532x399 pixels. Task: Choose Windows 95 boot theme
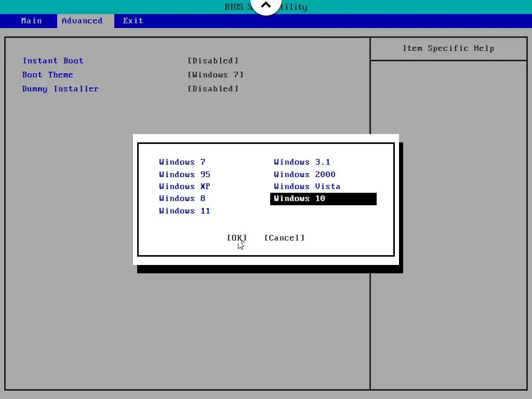(x=184, y=174)
